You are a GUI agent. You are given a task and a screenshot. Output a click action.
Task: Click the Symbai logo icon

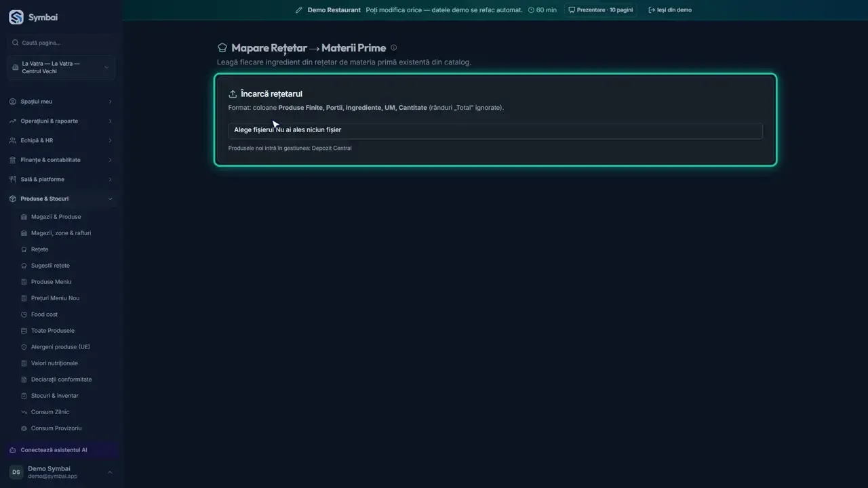point(16,18)
